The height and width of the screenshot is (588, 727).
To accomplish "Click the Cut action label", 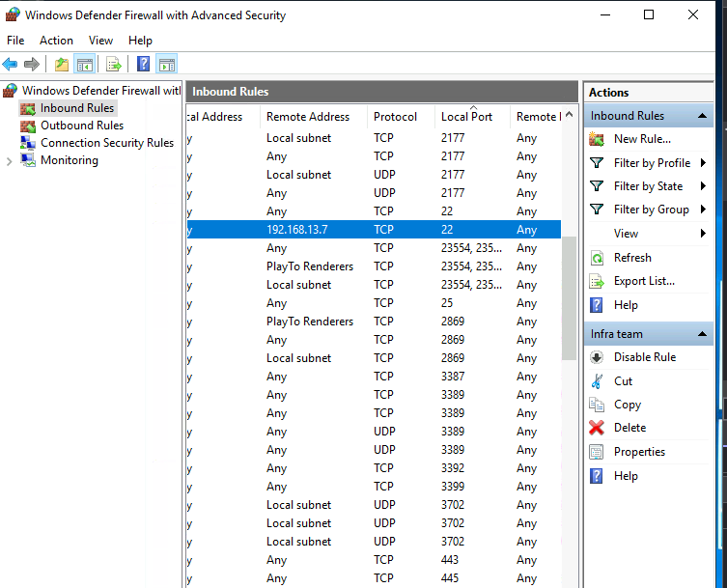I will 623,381.
